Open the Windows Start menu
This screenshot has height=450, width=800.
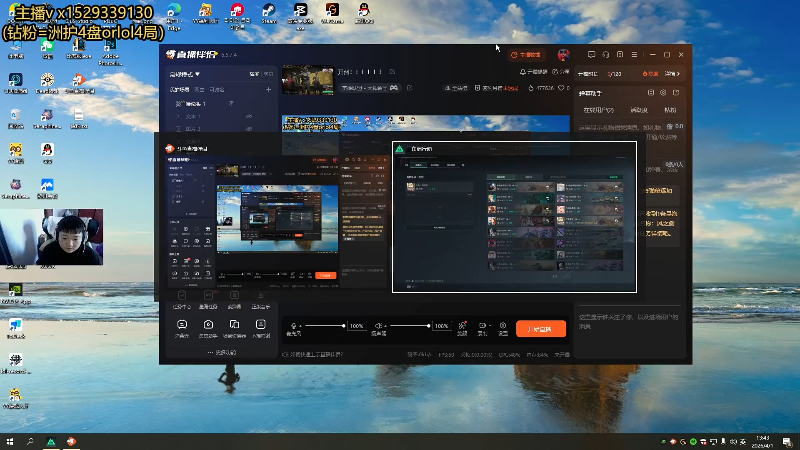coord(10,441)
